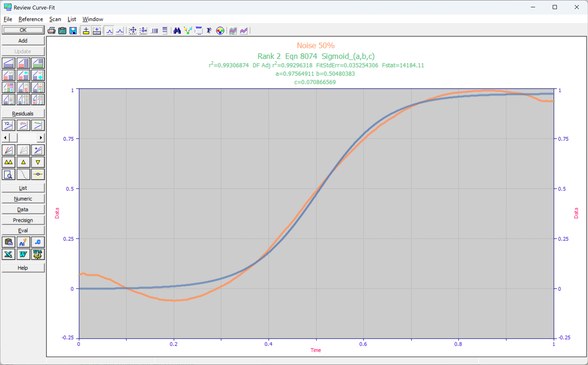Open the Scan menu
Image resolution: width=588 pixels, height=365 pixels.
click(55, 19)
